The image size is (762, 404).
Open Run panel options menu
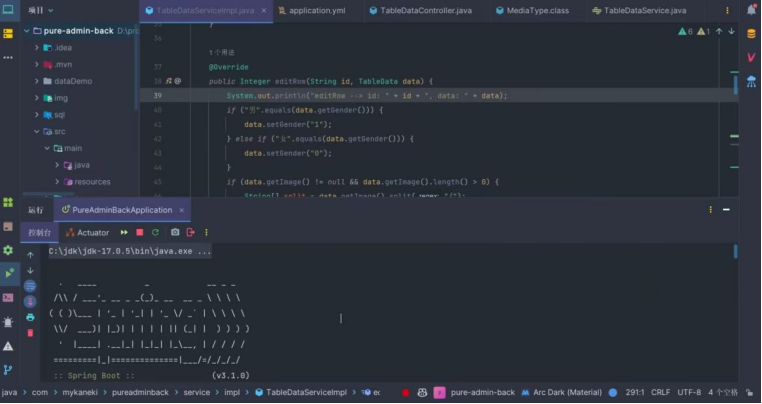pos(710,210)
